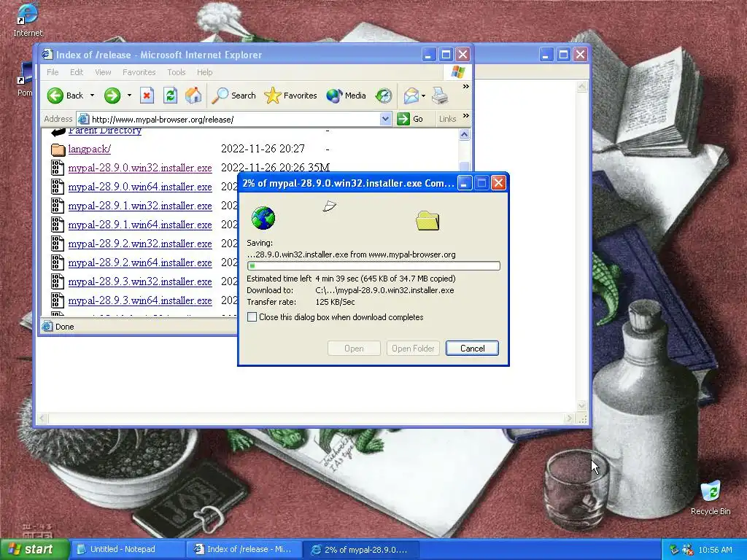Open the Favorites star toolbar button
Screen dimensions: 747x560
tap(290, 96)
